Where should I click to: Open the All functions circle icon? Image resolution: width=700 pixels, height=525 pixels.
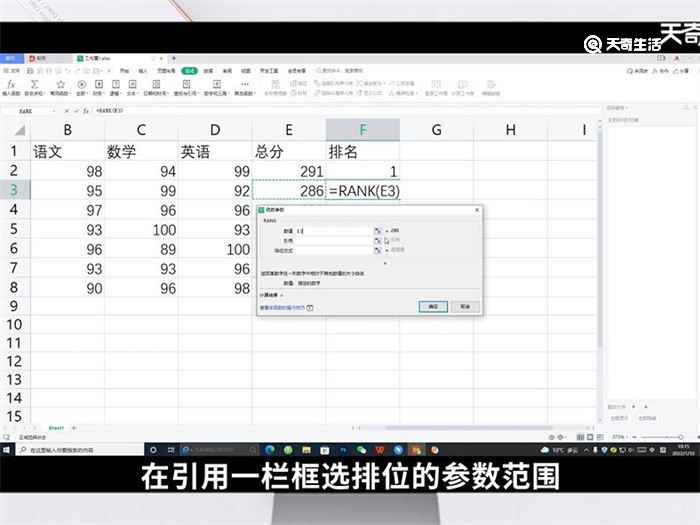point(81,84)
